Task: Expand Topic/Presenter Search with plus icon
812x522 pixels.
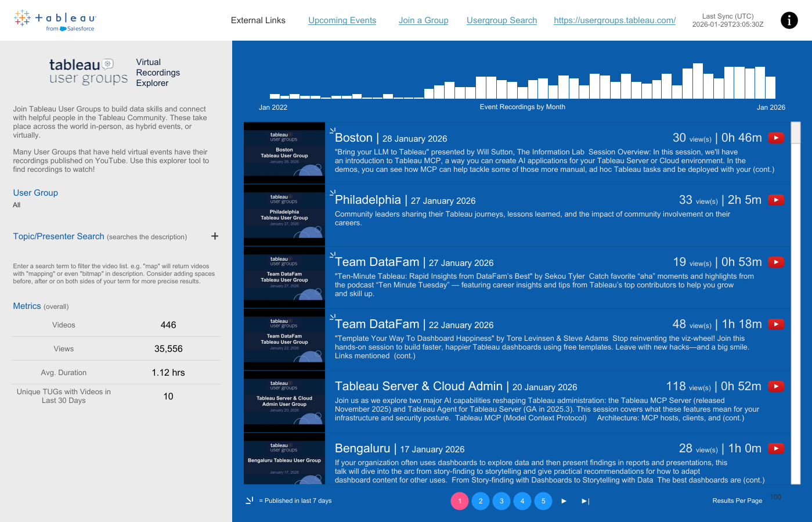Action: (215, 236)
